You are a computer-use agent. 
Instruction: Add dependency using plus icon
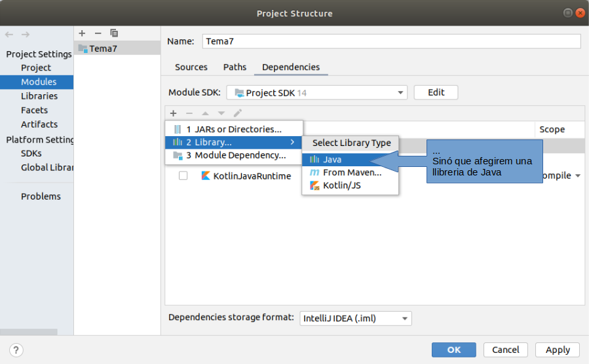coord(173,113)
